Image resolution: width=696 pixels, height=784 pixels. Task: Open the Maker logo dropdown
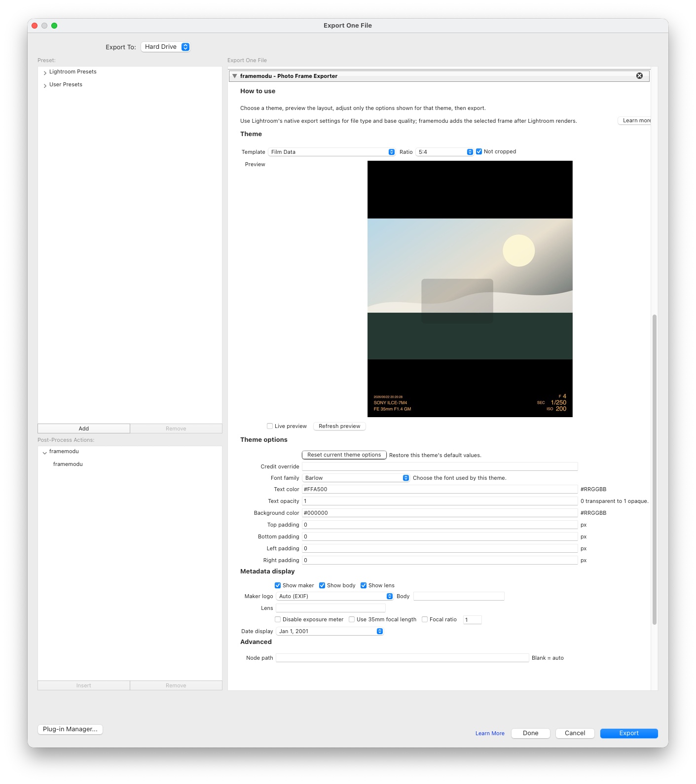[334, 596]
